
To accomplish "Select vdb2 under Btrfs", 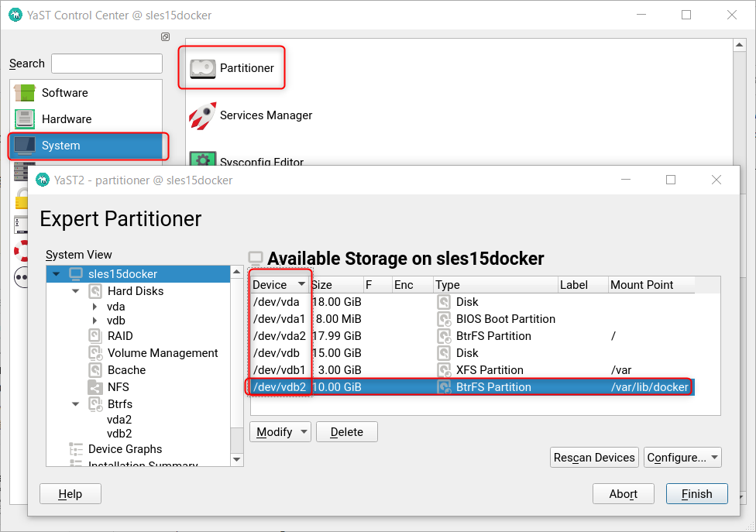I will pyautogui.click(x=119, y=433).
